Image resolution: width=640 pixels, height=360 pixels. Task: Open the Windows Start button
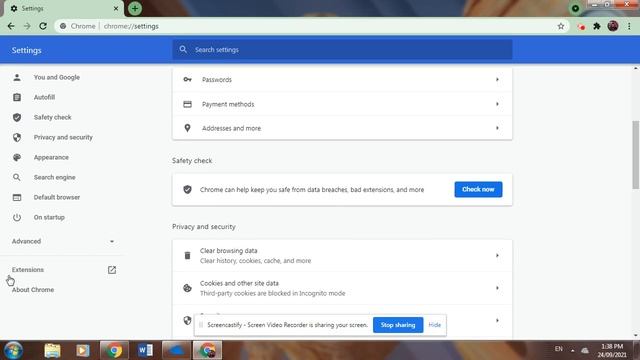(13, 350)
